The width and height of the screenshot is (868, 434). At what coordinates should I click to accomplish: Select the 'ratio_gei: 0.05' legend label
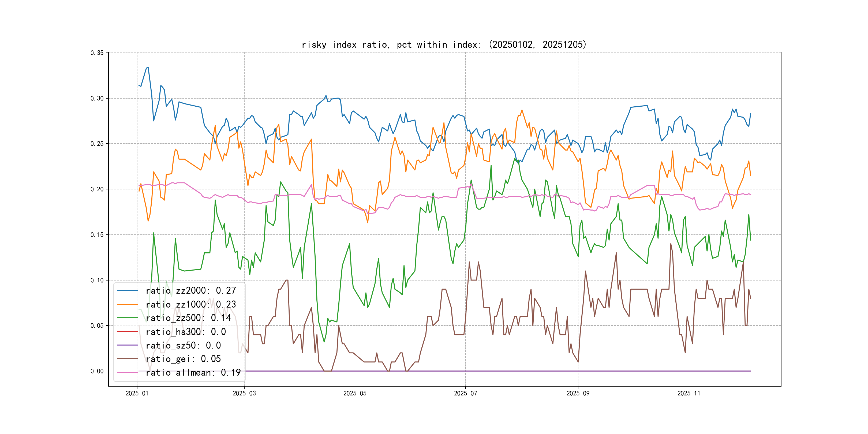click(x=183, y=359)
